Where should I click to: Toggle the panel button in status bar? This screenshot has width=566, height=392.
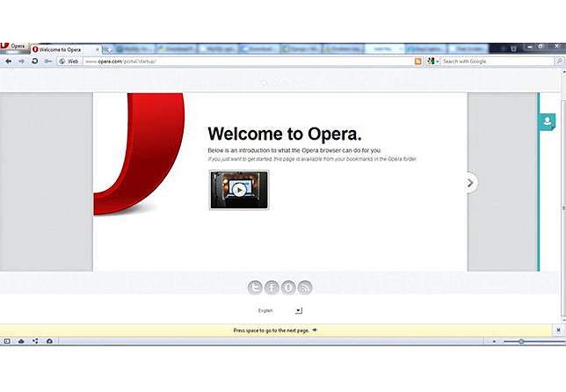7,341
